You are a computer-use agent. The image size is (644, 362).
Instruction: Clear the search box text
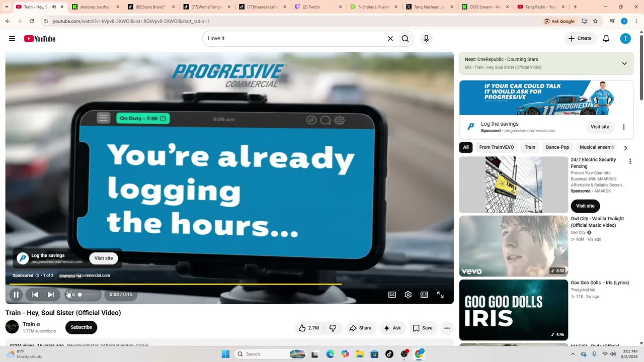pos(390,39)
